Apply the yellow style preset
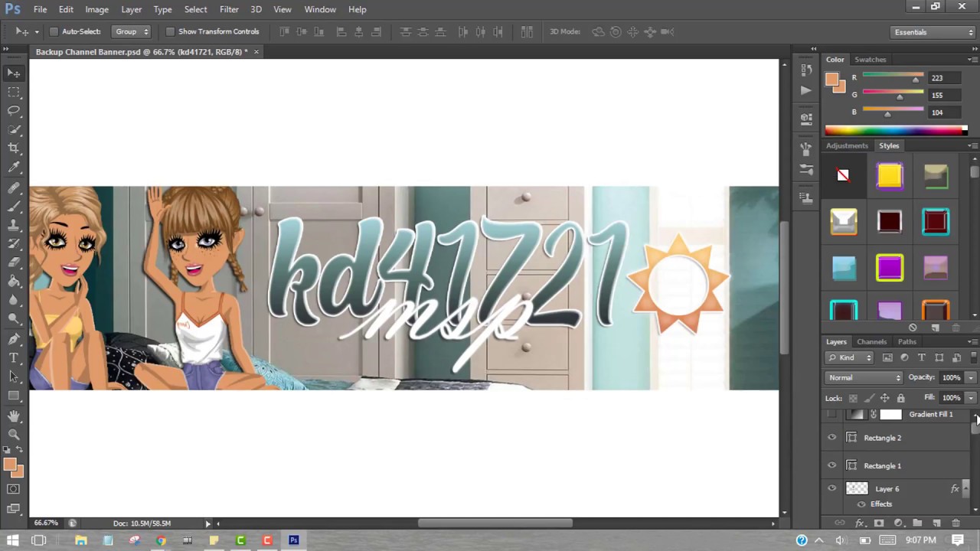980x551 pixels. [x=890, y=176]
